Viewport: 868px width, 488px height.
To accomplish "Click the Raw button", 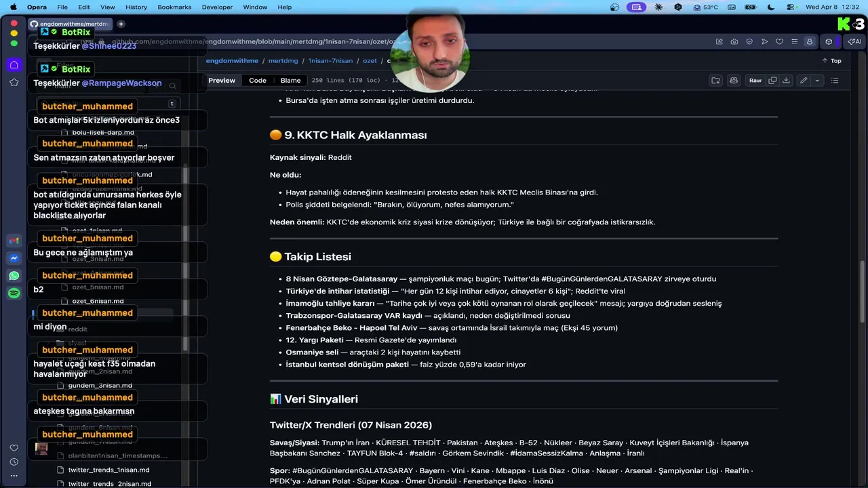I will [x=755, y=80].
